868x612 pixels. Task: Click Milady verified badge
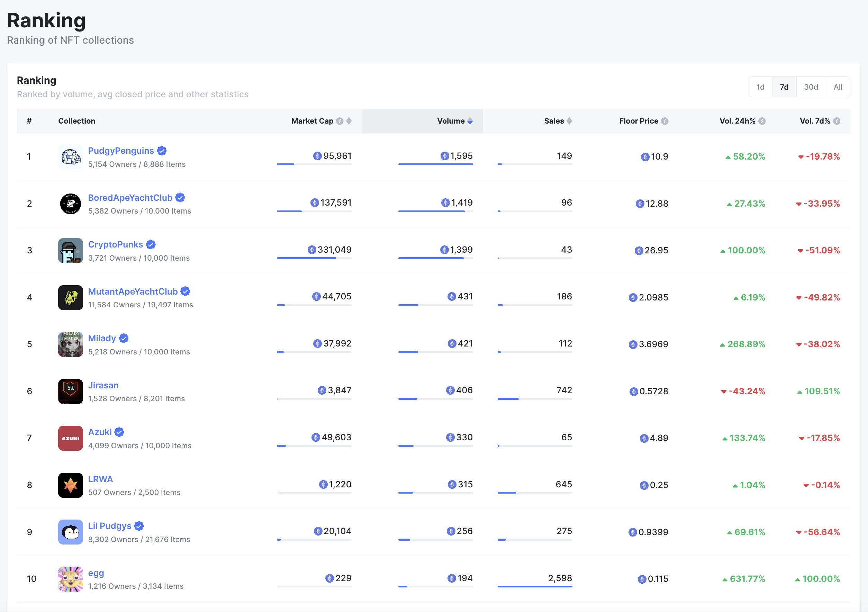(x=124, y=338)
